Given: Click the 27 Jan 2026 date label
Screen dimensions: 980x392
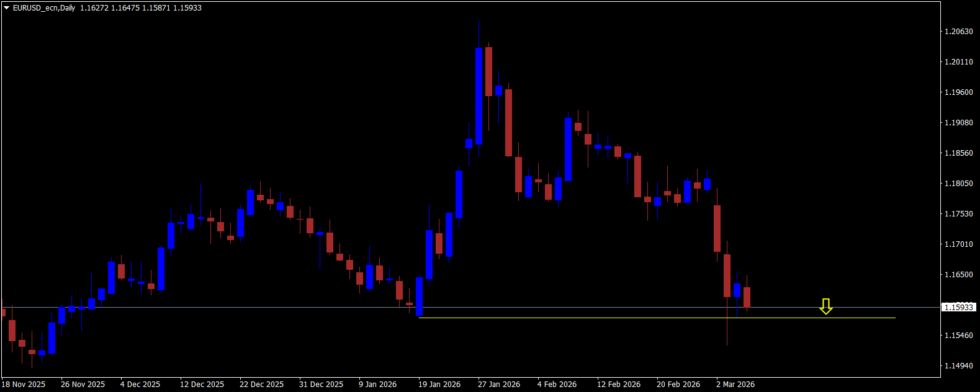Looking at the screenshot, I should click(500, 385).
